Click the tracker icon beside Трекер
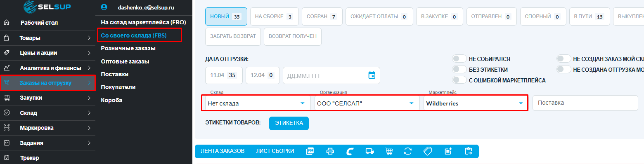 (6, 157)
